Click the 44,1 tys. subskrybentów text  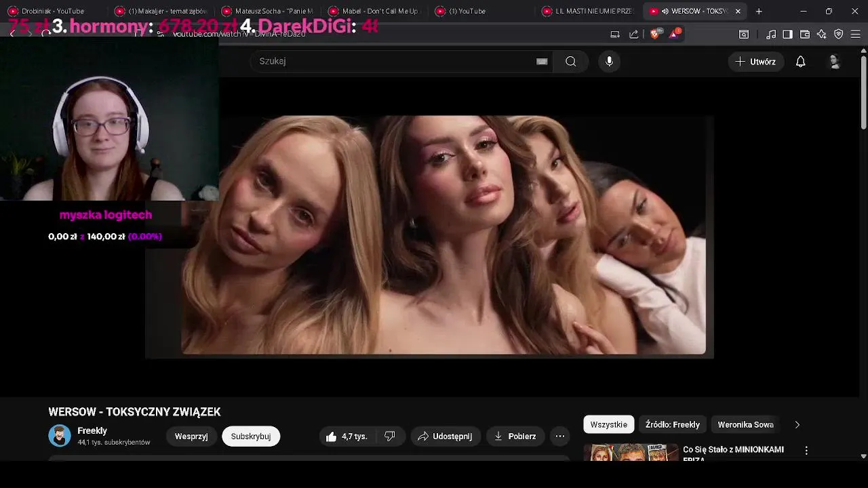(x=114, y=443)
